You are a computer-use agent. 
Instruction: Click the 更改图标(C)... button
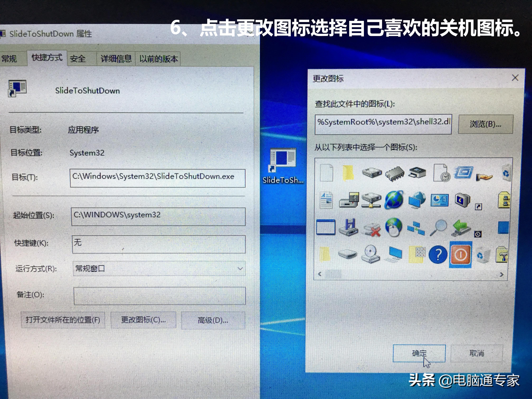(143, 320)
